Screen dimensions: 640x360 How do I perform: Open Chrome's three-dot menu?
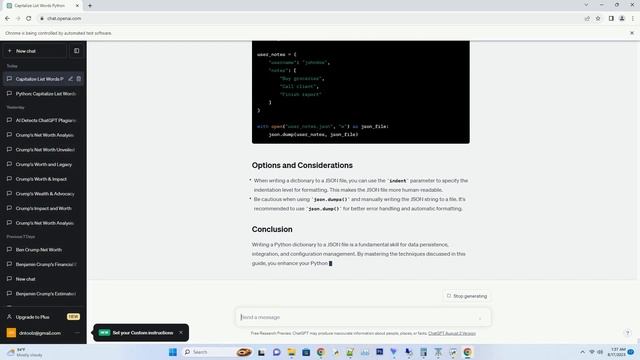pyautogui.click(x=633, y=18)
